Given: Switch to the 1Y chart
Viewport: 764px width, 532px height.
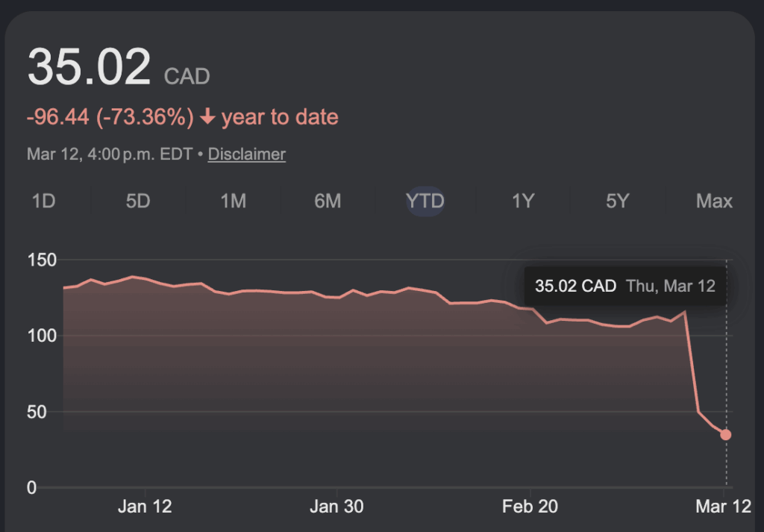Looking at the screenshot, I should tap(522, 201).
